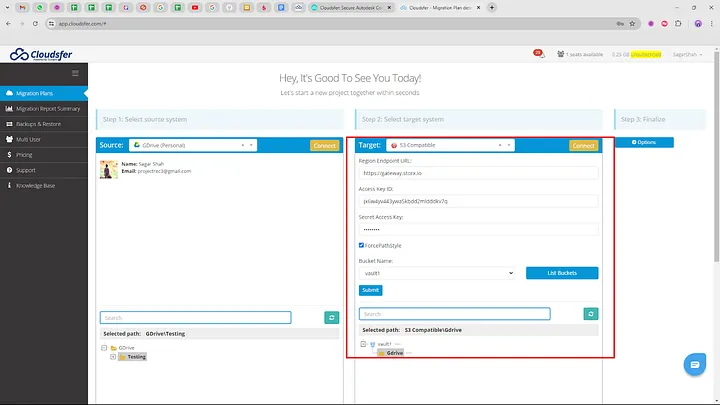Click Target selected path S3 Compatible\Gdrive text

433,330
